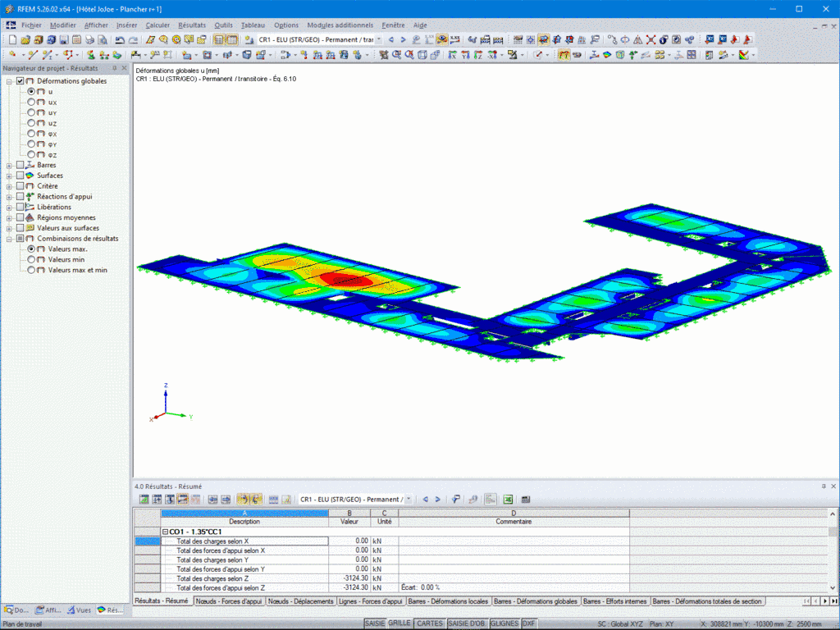
Task: Open the Modules additionnels menu
Action: click(340, 25)
